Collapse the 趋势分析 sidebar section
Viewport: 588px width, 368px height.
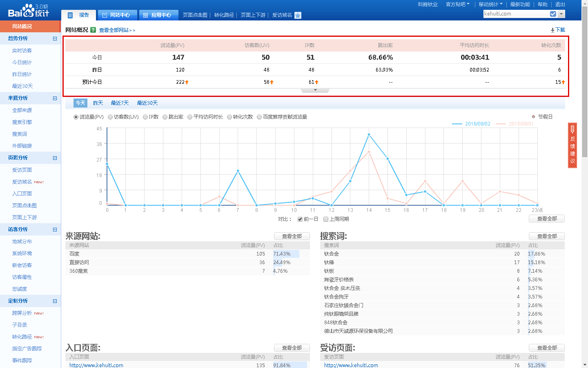click(x=55, y=38)
